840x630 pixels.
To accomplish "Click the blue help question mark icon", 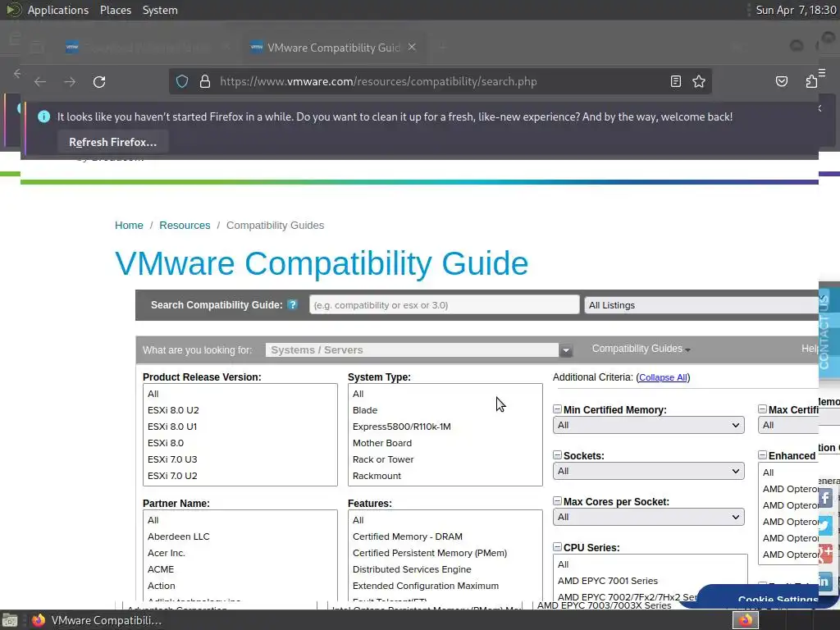I will [292, 305].
